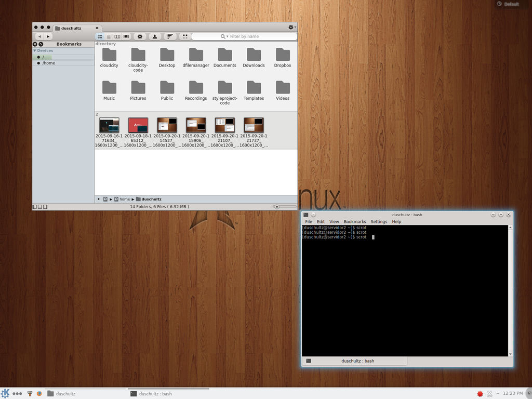Expand breadcrumb arrow after root disk
The width and height of the screenshot is (532, 399).
[x=111, y=199]
